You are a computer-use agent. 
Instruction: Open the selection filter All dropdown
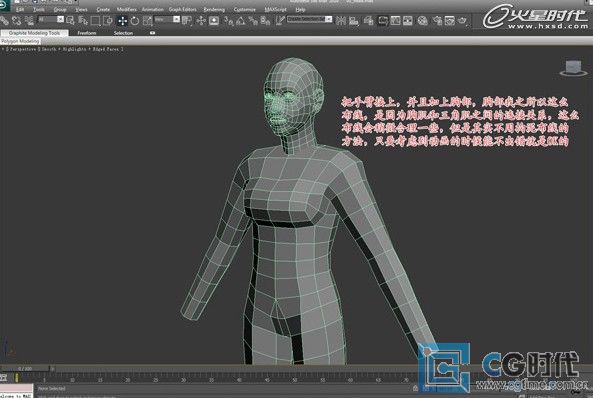point(51,19)
